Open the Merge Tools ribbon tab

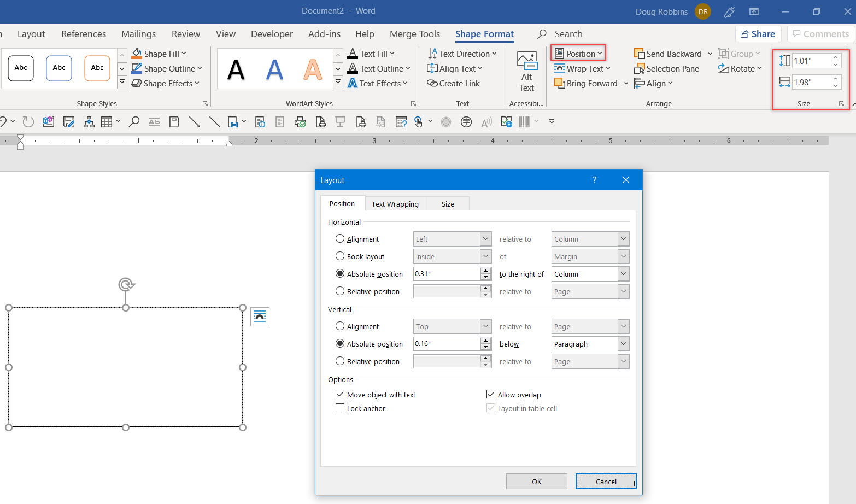415,34
